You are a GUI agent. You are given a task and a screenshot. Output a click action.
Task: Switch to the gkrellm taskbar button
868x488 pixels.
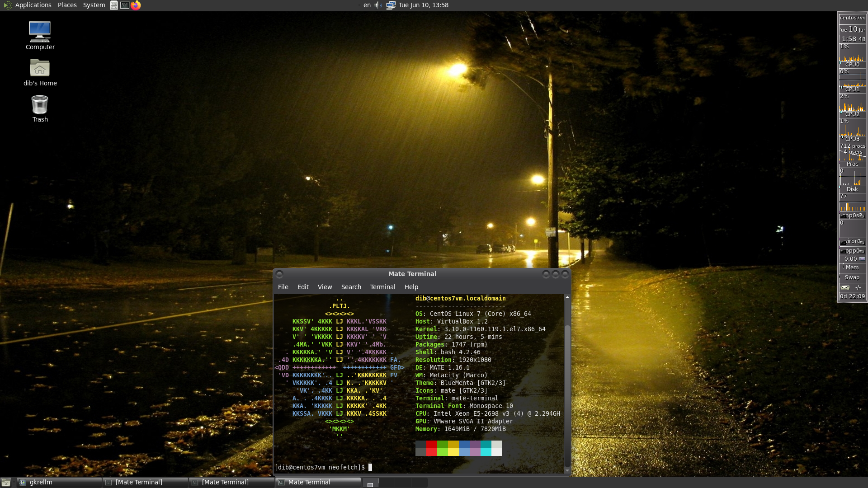coord(59,483)
